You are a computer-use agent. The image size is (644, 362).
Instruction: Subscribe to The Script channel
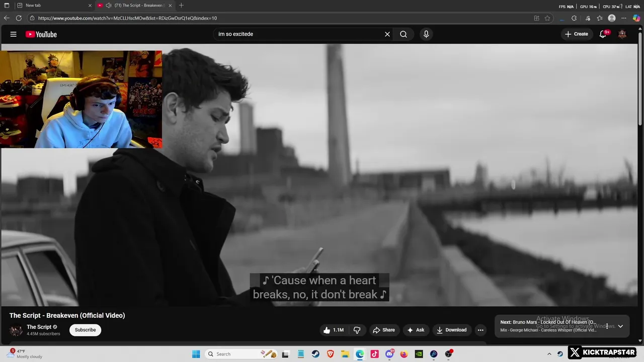(85, 330)
